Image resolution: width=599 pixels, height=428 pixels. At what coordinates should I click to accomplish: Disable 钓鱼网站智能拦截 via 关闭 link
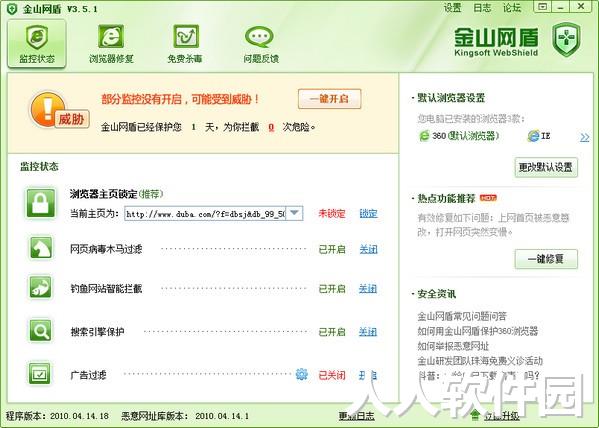(x=368, y=289)
